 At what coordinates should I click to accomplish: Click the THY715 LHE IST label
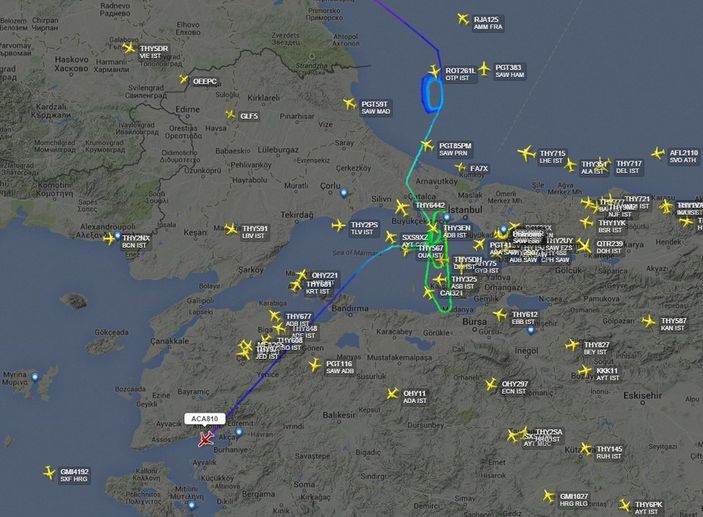[553, 157]
